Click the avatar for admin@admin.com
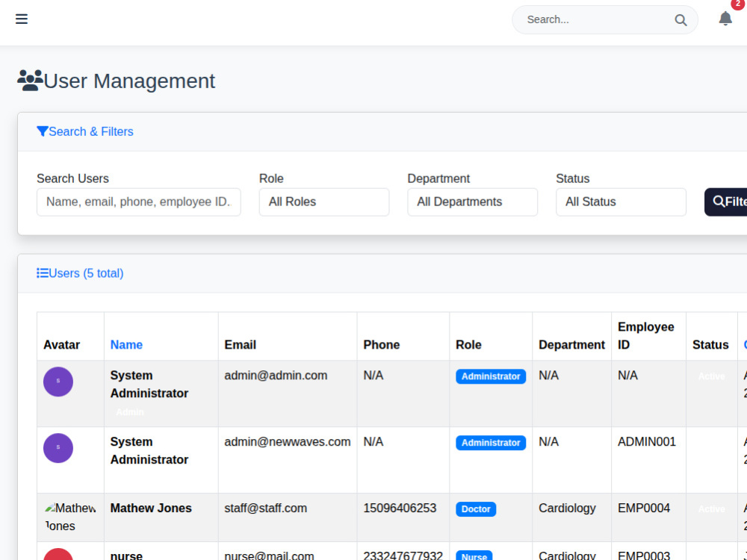The image size is (747, 560). (58, 382)
